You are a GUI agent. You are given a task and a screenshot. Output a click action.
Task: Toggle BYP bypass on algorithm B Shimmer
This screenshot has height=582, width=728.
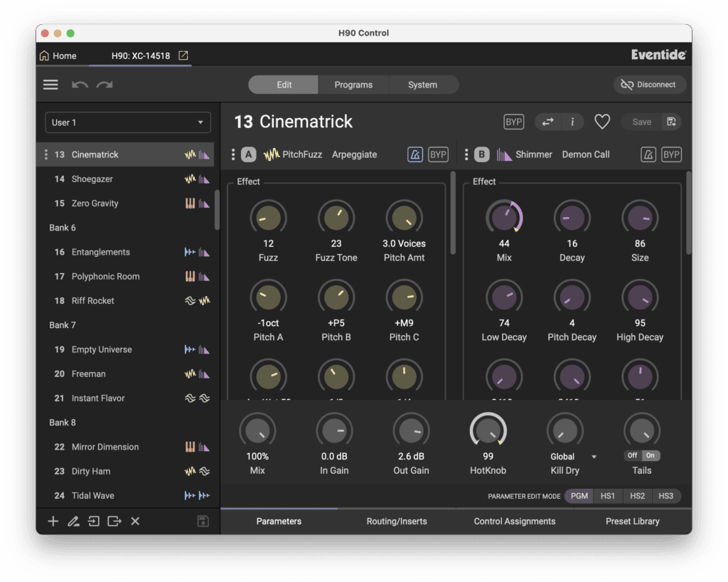[x=671, y=154]
